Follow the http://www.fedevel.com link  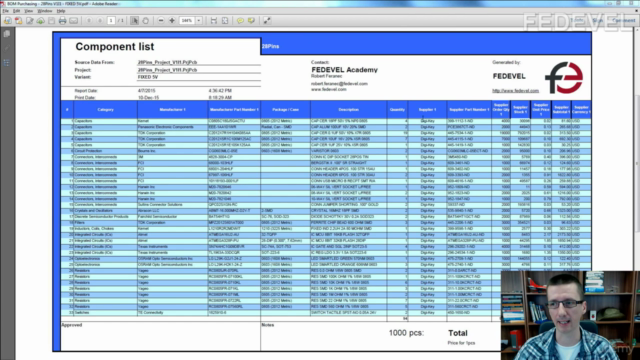click(x=516, y=91)
